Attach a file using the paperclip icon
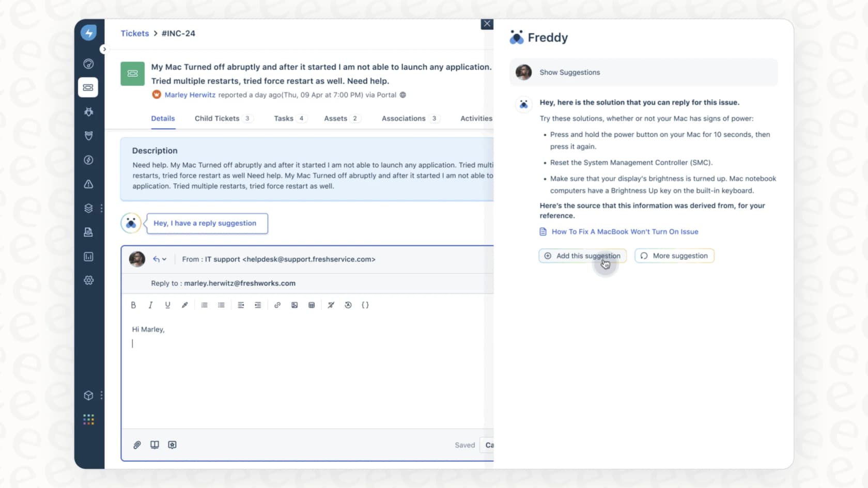868x488 pixels. click(137, 445)
